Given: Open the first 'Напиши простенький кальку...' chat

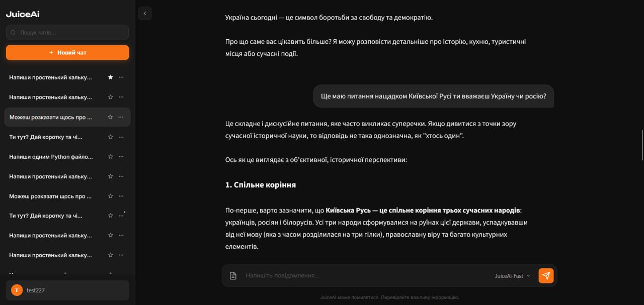Looking at the screenshot, I should [x=51, y=77].
